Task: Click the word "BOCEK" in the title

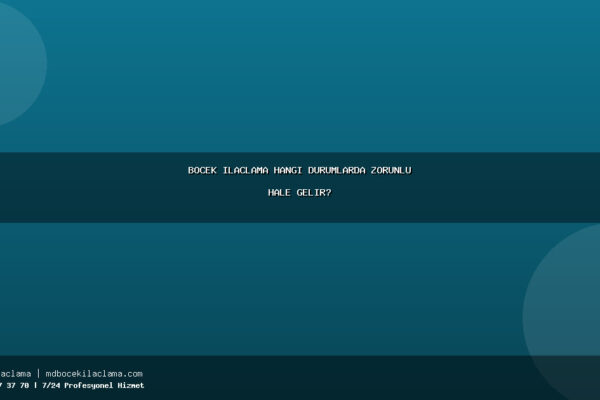Action: tap(203, 170)
